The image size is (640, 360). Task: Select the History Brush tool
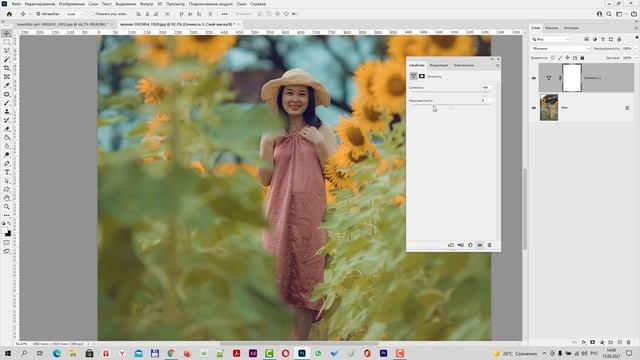point(7,120)
